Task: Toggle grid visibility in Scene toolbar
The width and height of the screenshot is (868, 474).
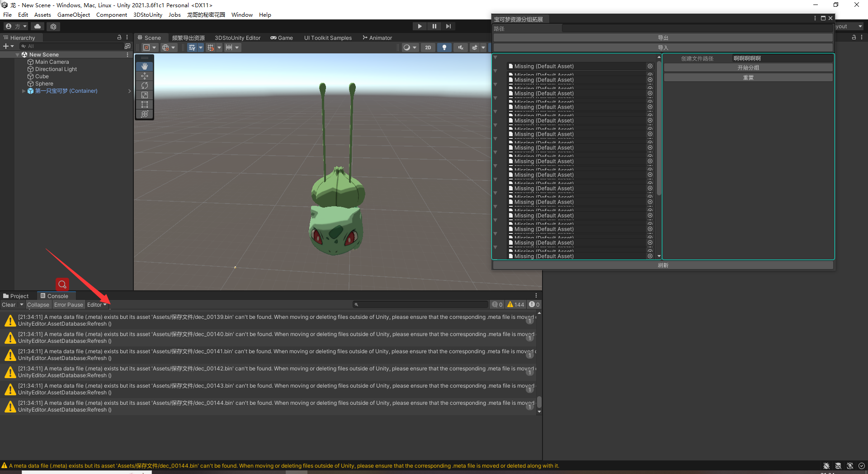Action: point(192,47)
